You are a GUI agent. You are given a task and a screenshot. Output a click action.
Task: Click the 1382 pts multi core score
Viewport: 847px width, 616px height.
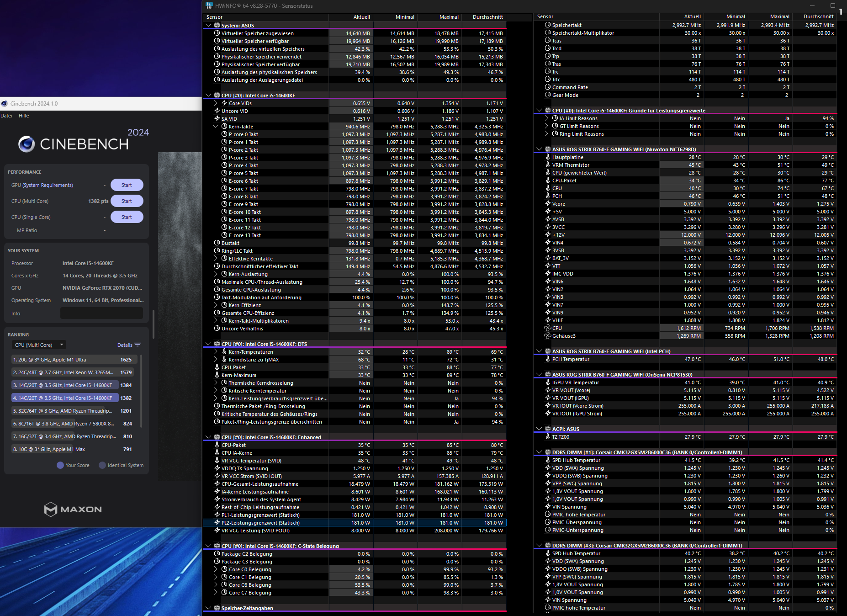(x=98, y=201)
